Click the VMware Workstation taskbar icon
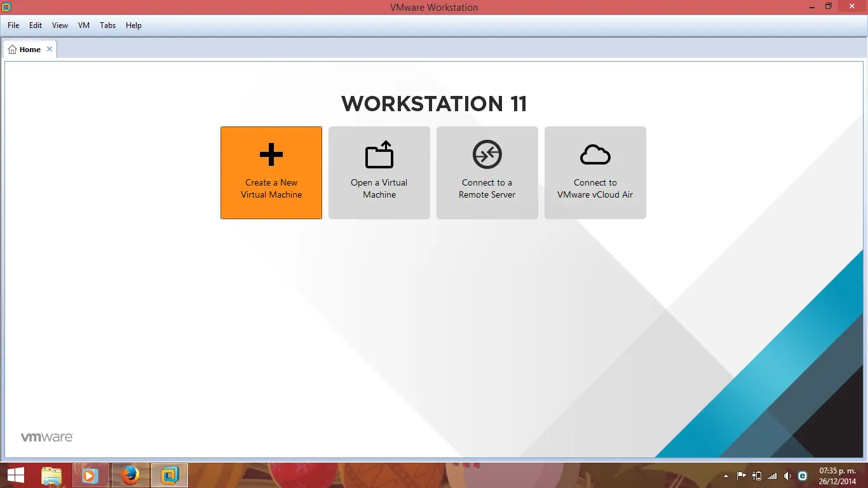Image resolution: width=868 pixels, height=488 pixels. [170, 475]
